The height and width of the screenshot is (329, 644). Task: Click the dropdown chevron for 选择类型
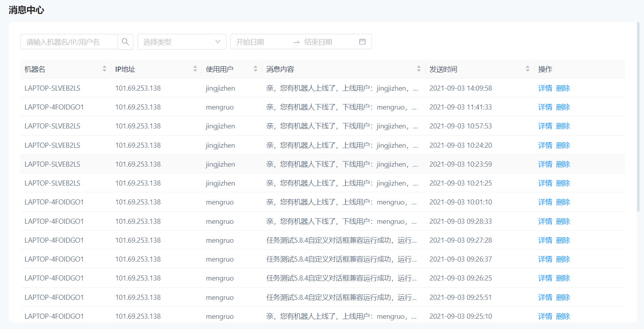218,42
